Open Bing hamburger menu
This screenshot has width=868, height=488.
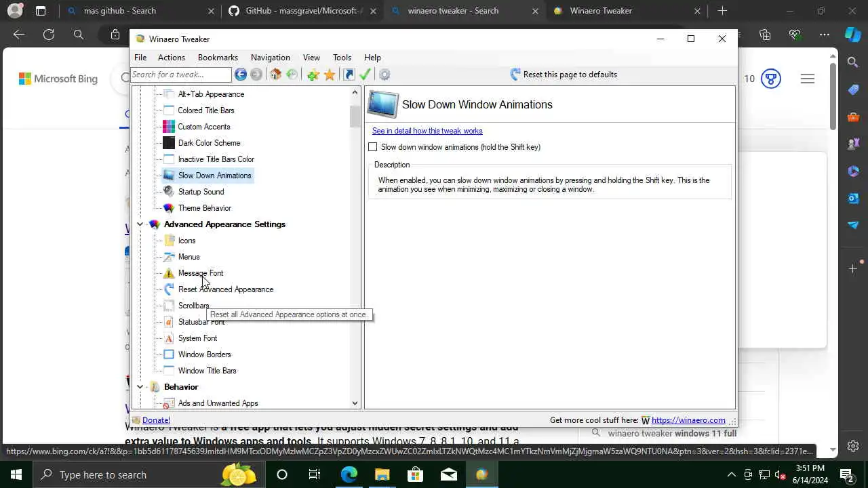807,79
